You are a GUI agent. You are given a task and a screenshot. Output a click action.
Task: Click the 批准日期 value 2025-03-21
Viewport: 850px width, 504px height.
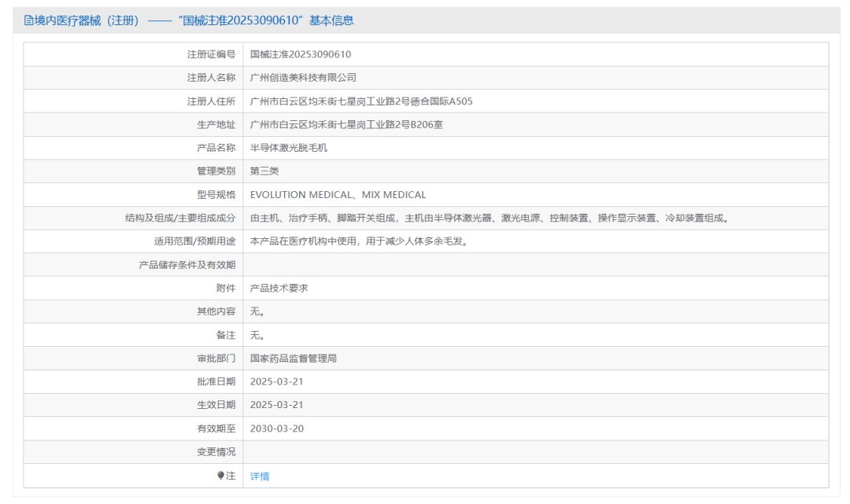coord(276,382)
